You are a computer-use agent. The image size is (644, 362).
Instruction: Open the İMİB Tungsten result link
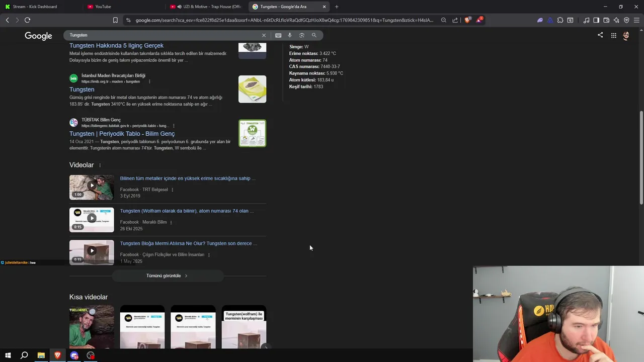[x=82, y=89]
